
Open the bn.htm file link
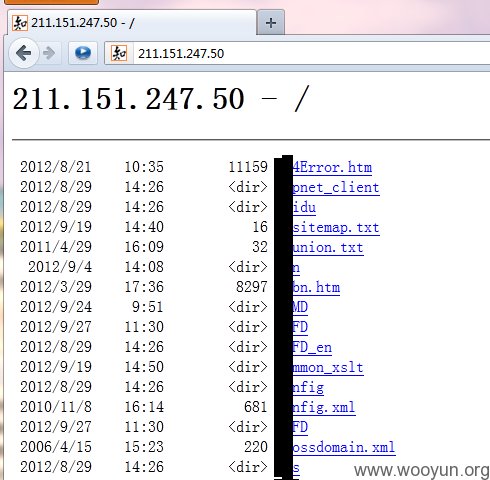point(316,287)
